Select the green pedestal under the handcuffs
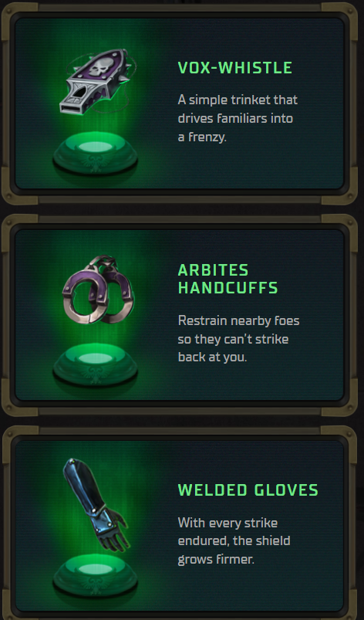364x620 pixels. click(x=95, y=364)
